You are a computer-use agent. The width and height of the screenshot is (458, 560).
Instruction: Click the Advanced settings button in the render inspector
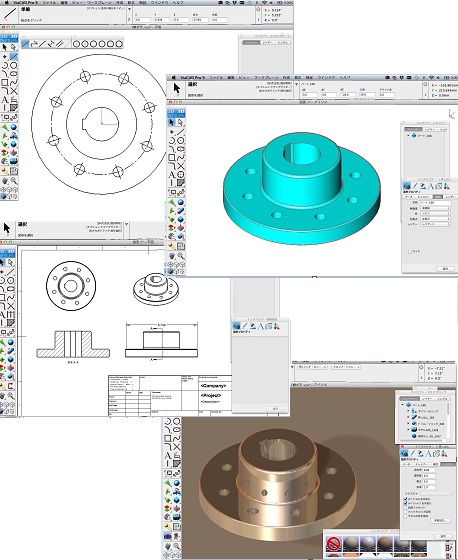point(440,520)
